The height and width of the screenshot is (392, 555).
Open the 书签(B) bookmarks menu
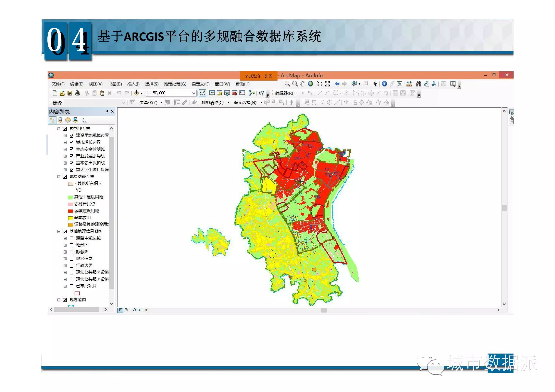pyautogui.click(x=115, y=84)
